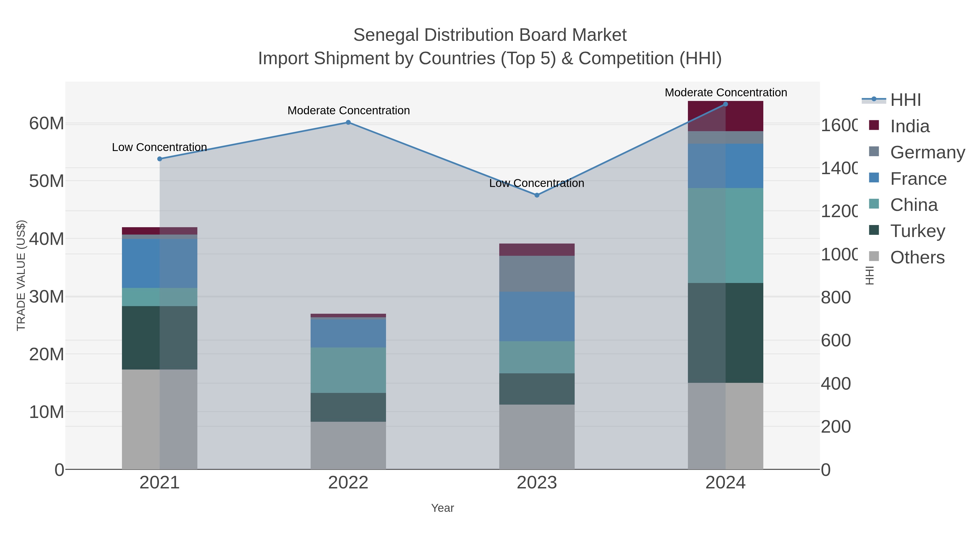
Task: Click the vertical HHI right axis title
Action: (870, 275)
